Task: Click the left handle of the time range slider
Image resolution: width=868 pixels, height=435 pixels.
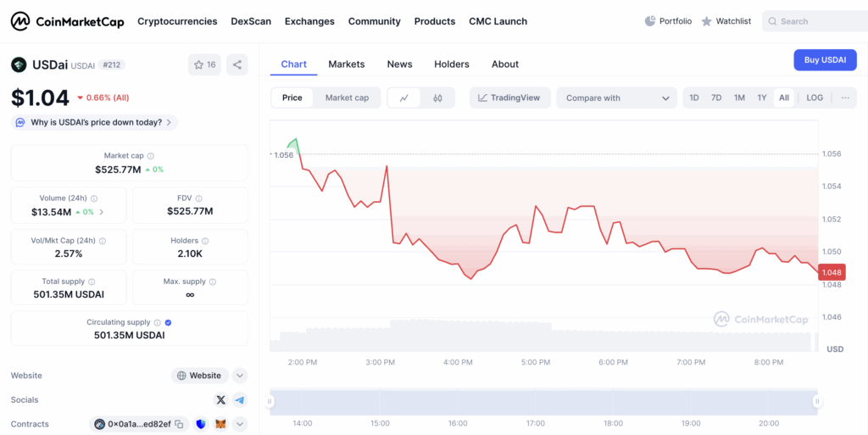Action: (x=270, y=402)
